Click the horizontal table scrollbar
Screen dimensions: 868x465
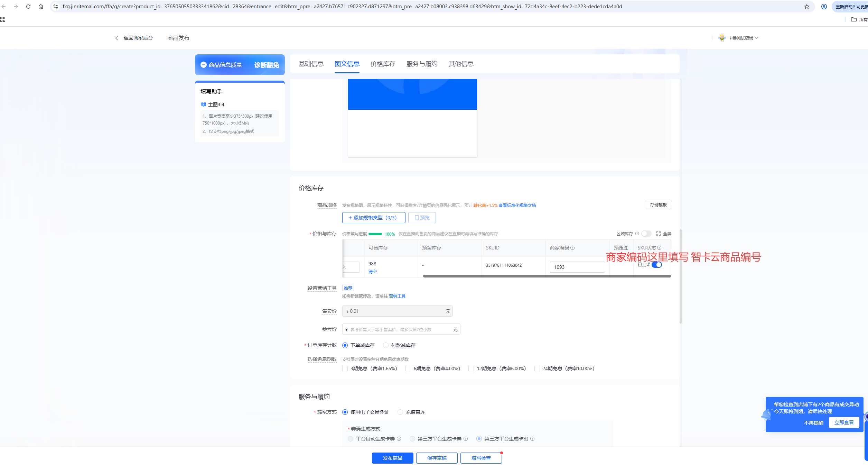pyautogui.click(x=546, y=276)
